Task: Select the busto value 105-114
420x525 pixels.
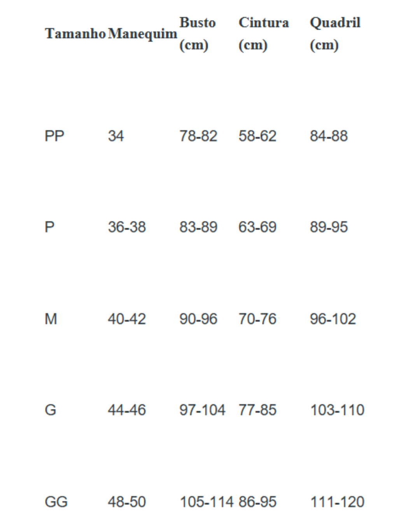Action: coord(206,502)
